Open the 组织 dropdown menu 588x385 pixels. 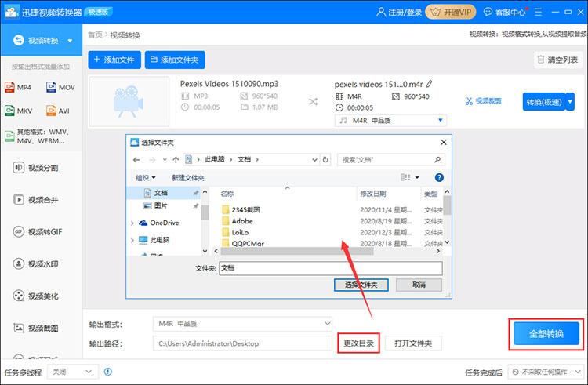[x=146, y=178]
